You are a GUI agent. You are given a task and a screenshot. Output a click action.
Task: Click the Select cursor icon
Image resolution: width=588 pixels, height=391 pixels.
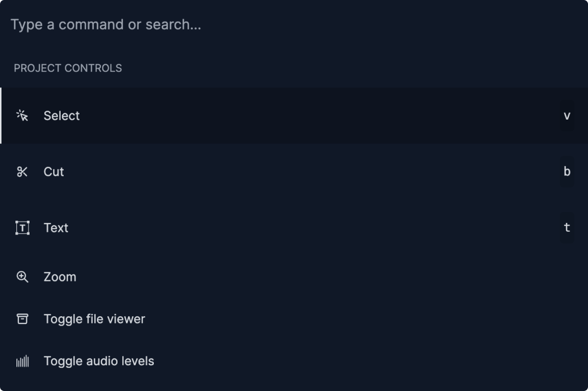click(x=22, y=115)
